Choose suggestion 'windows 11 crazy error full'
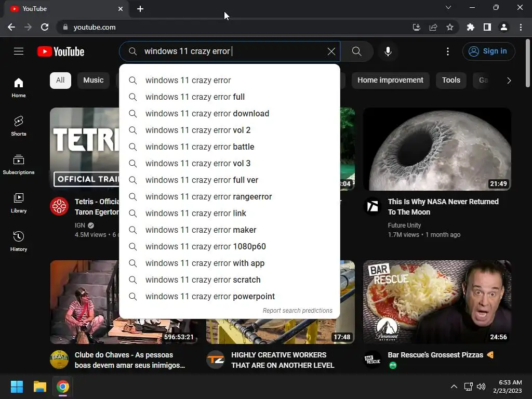 (x=229, y=97)
